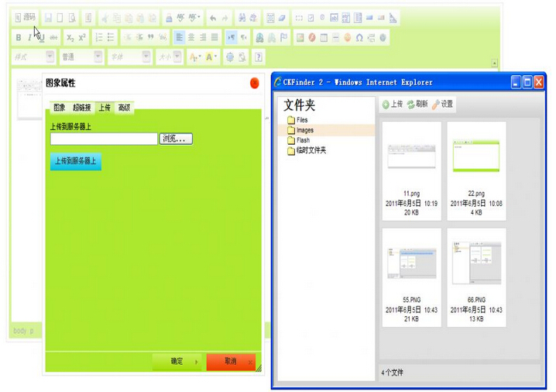The height and width of the screenshot is (392, 556).
Task: Click the 浏览... browse button
Action: (x=176, y=139)
